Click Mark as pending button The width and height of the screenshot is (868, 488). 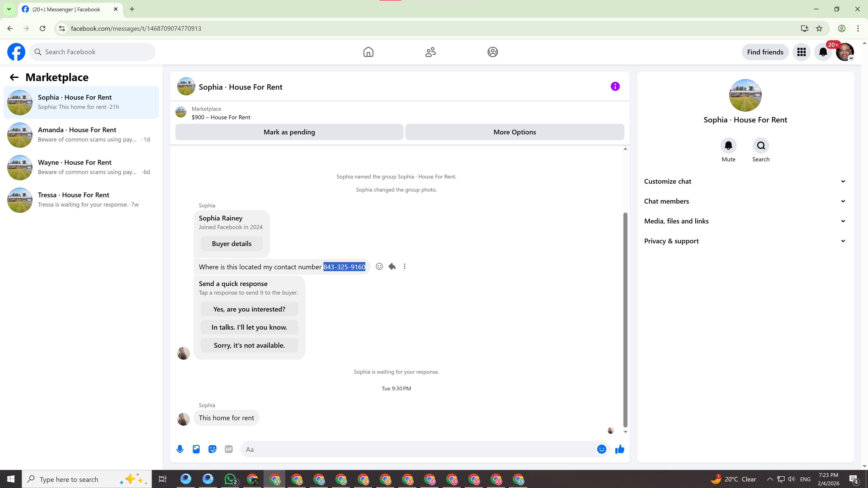[289, 132]
